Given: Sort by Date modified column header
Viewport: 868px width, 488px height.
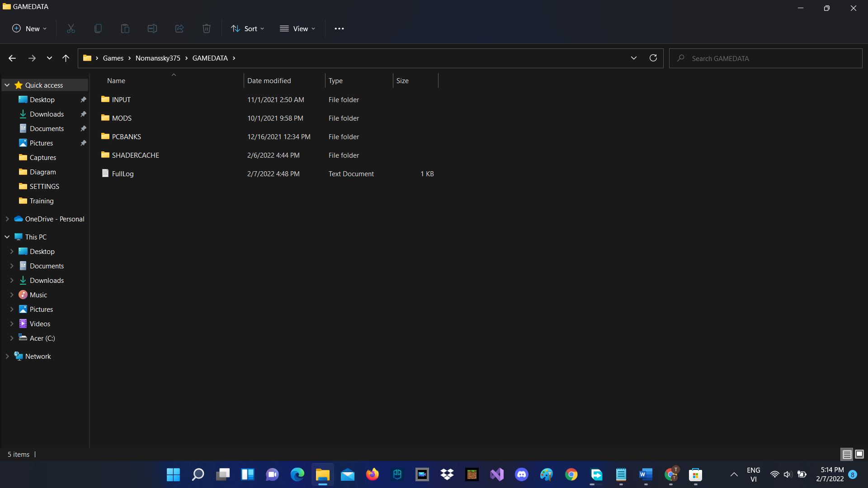Looking at the screenshot, I should click(269, 80).
